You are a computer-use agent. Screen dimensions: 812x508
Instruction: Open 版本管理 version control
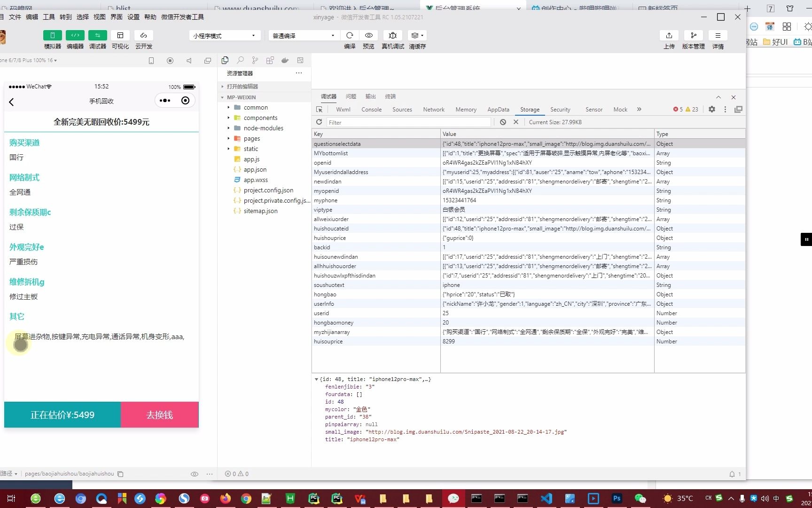point(693,35)
